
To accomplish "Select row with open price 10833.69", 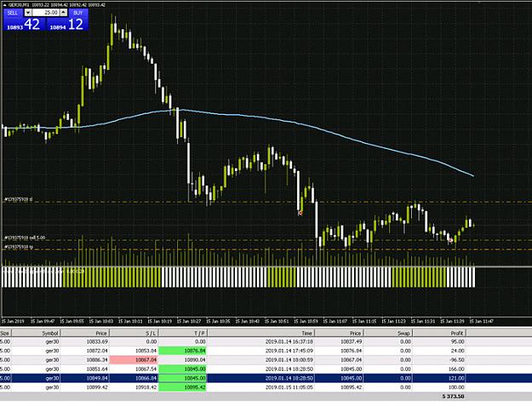I will coord(266,341).
